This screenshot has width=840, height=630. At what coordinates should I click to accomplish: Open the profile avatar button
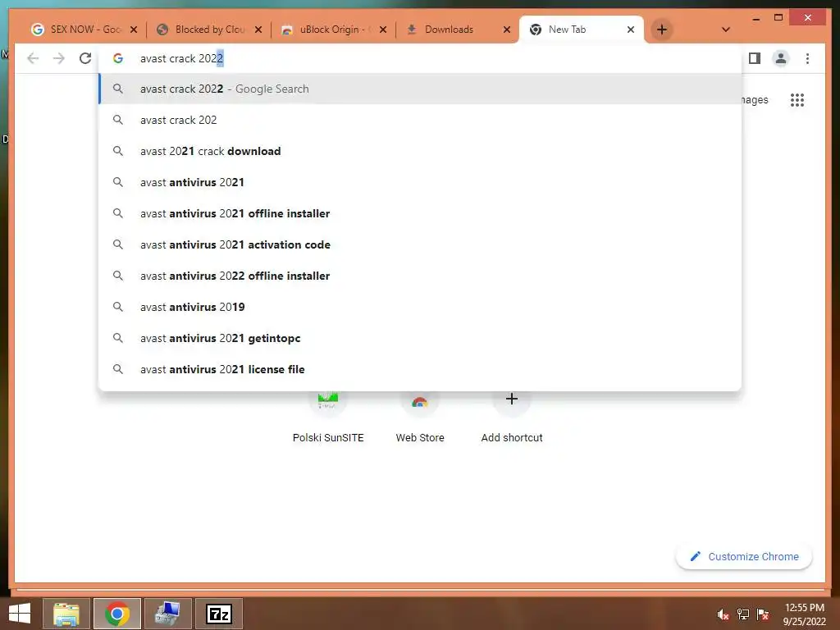(x=781, y=58)
